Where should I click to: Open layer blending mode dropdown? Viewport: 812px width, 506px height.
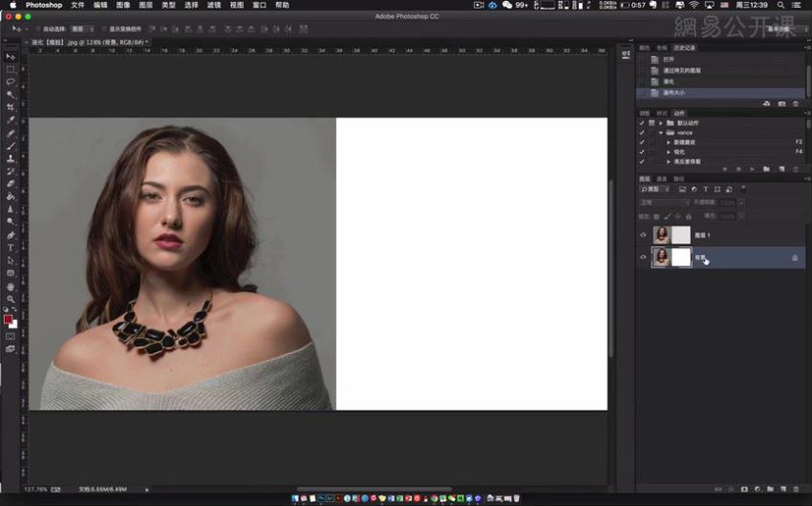[x=664, y=202]
